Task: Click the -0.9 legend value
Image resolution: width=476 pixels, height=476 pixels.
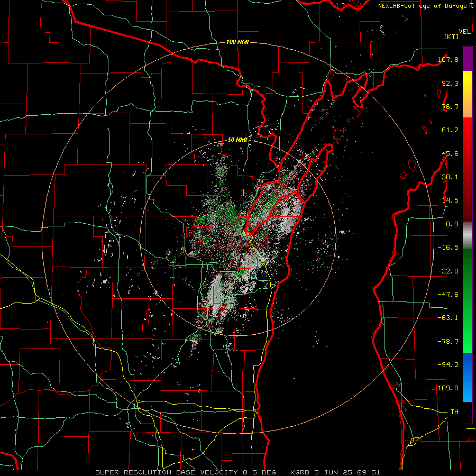Action: [x=450, y=224]
